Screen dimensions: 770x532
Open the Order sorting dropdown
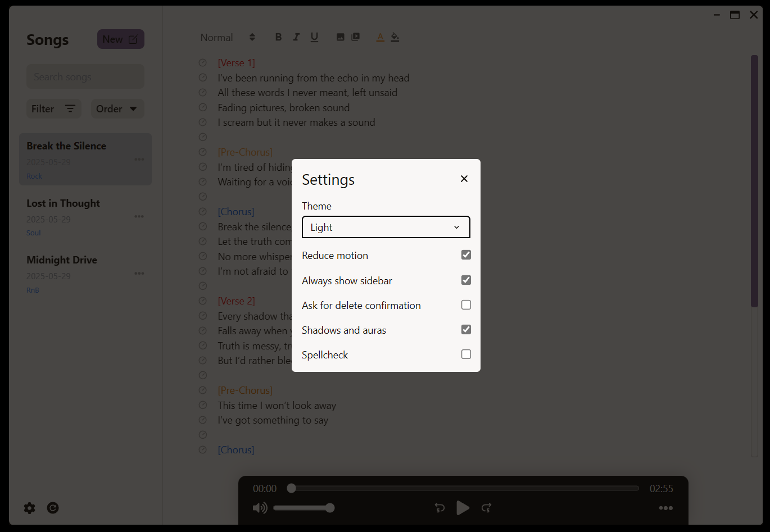point(117,108)
